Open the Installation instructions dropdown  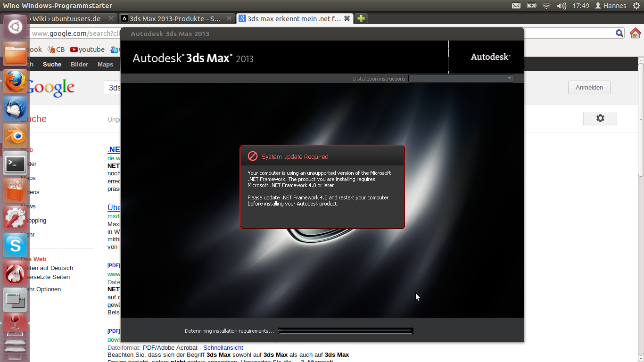(461, 78)
